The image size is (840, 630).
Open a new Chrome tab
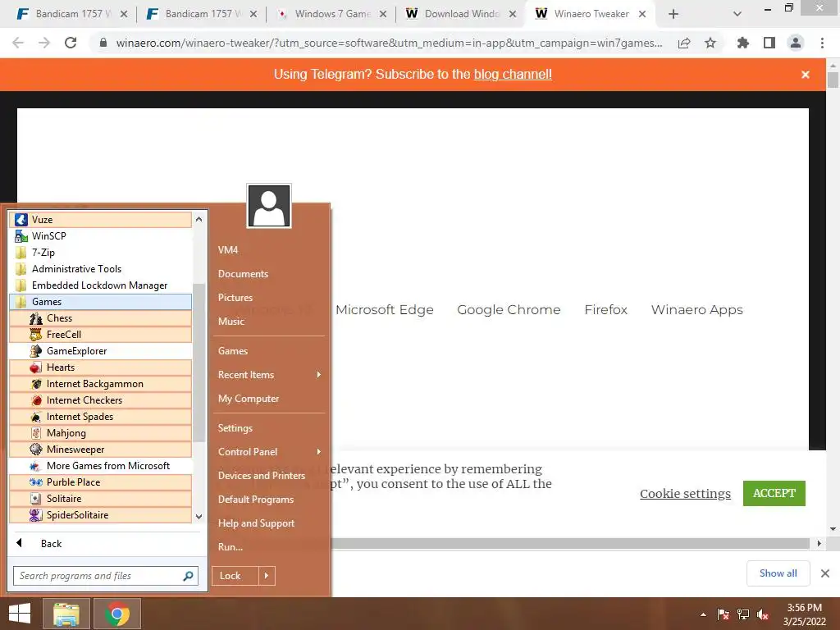pos(673,14)
